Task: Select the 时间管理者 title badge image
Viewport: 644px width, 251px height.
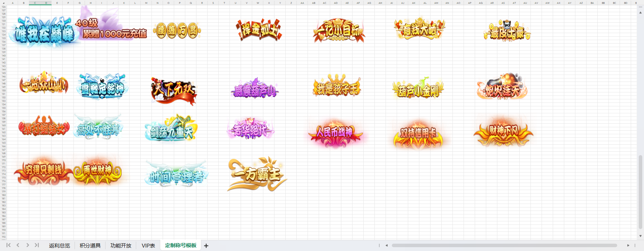Action: pos(176,175)
